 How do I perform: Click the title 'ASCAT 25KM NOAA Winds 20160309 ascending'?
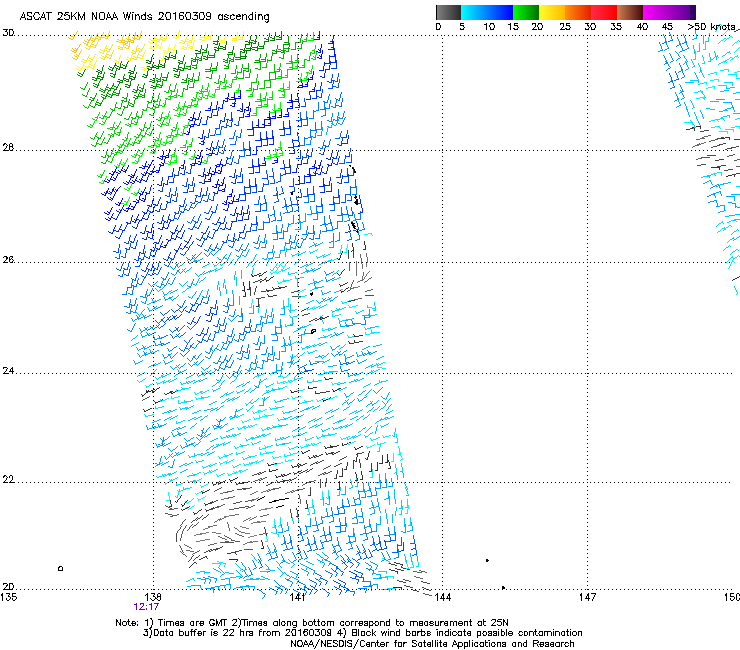(x=144, y=17)
